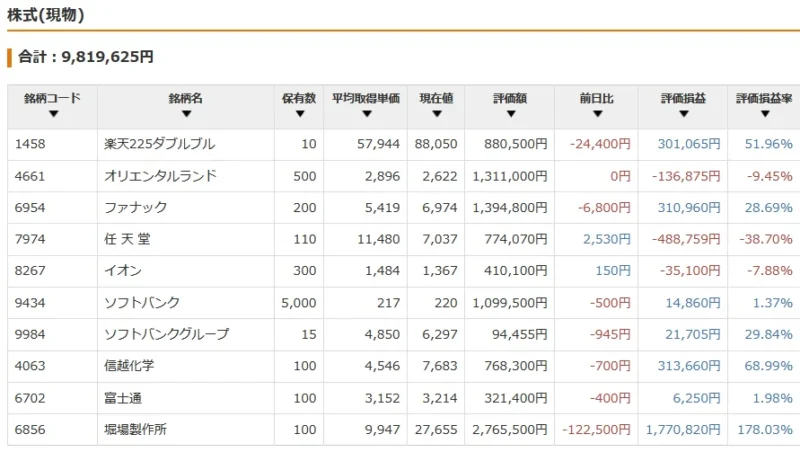Click loss -136,875円 in オリエンタルランド row

[x=686, y=176]
